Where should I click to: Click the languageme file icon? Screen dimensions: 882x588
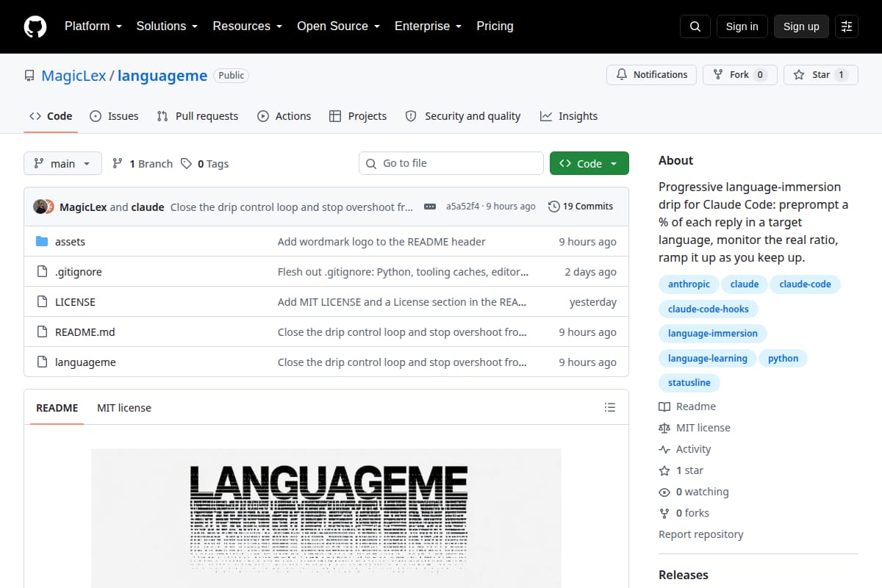(42, 362)
